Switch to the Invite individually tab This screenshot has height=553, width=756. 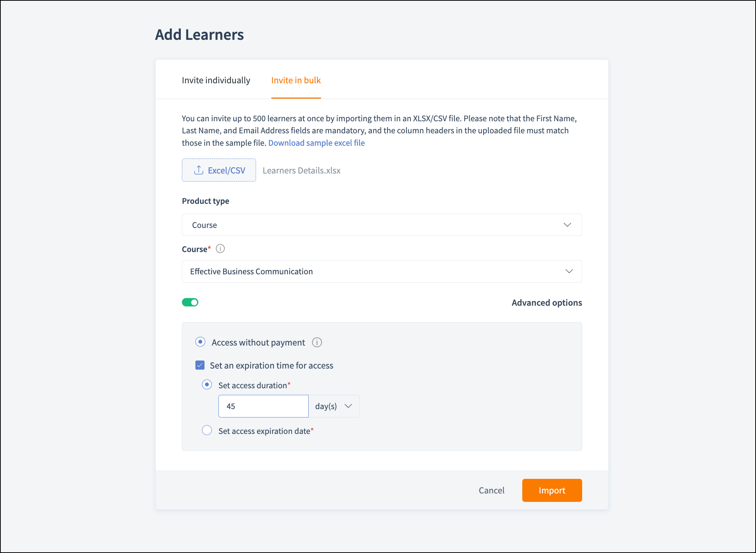click(216, 80)
